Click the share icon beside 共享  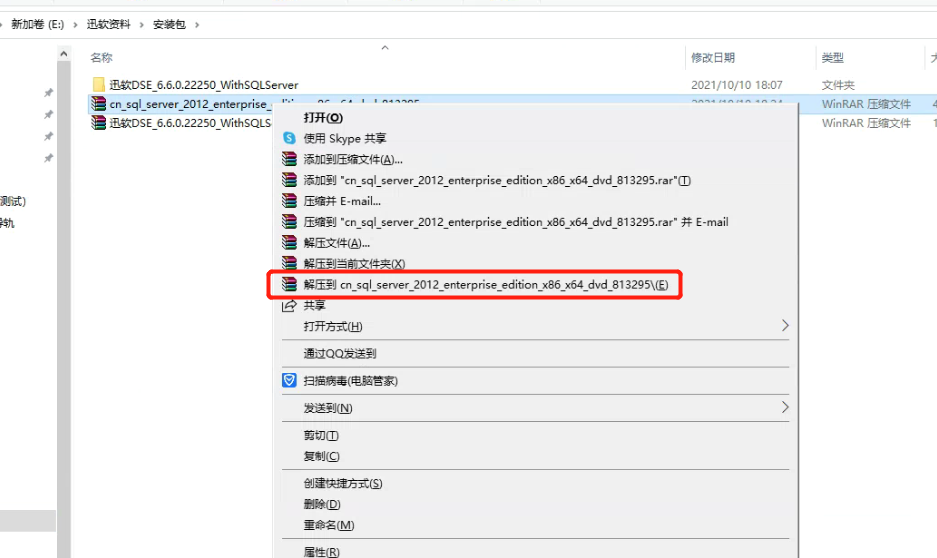(289, 305)
